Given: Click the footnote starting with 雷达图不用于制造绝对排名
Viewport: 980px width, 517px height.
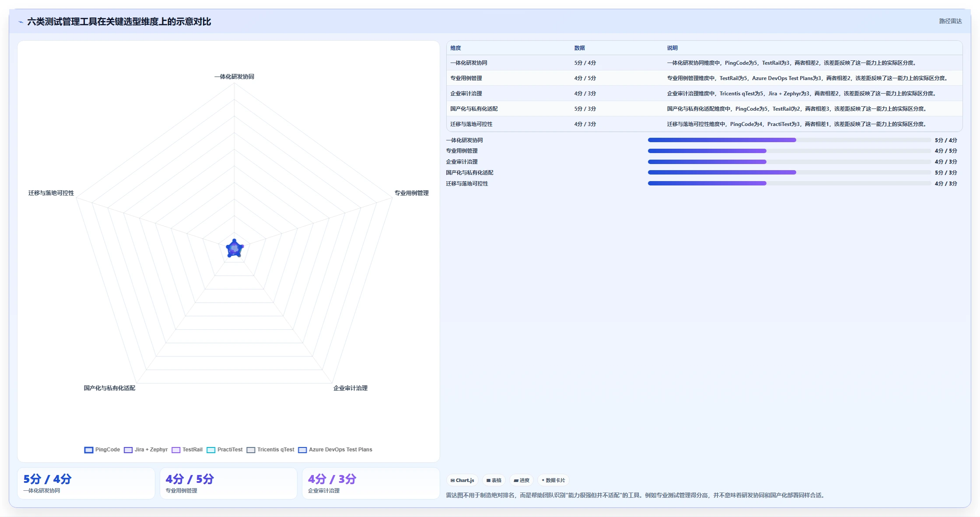Looking at the screenshot, I should click(x=636, y=495).
